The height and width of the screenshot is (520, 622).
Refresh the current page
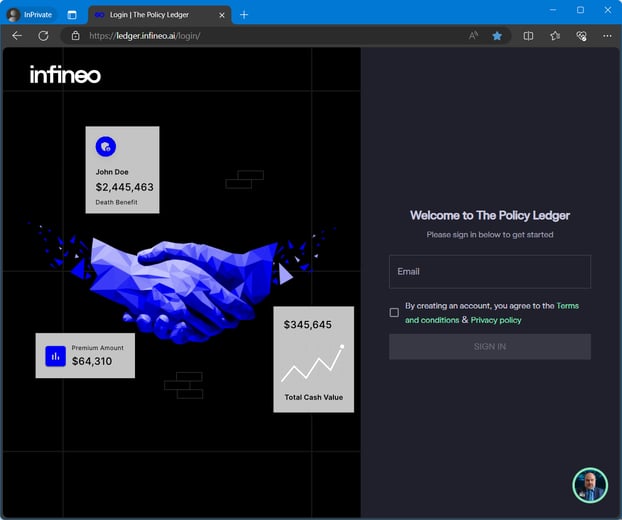coord(43,36)
